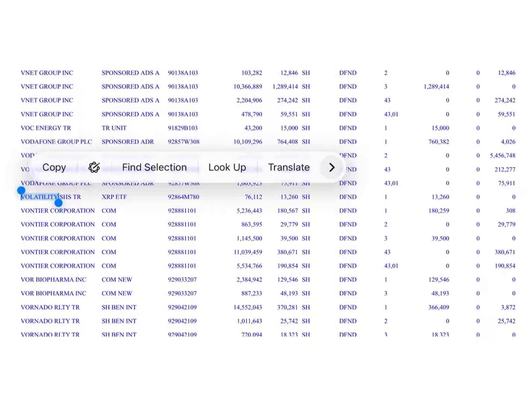Select the share count 764,408
The width and height of the screenshot is (532, 403).
tap(288, 142)
